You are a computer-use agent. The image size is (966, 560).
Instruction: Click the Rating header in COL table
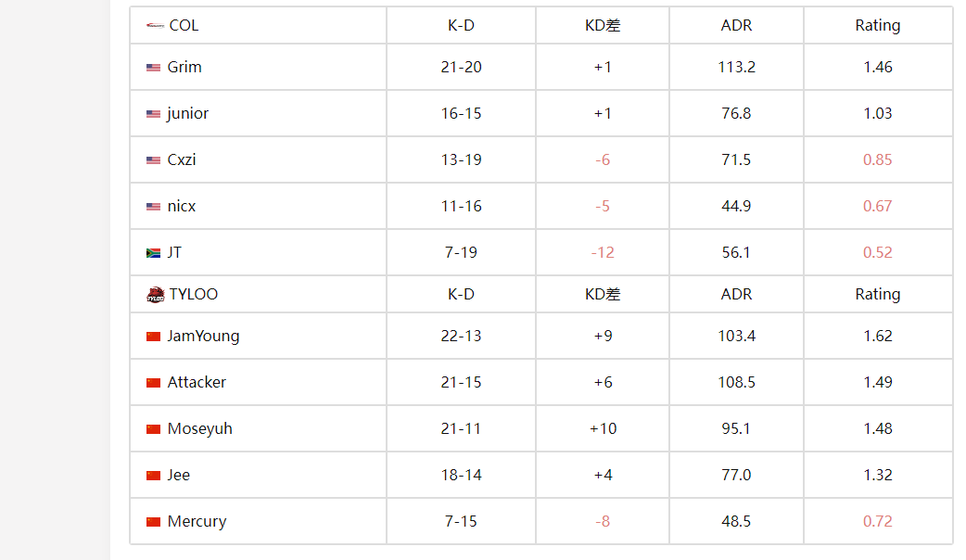(878, 25)
